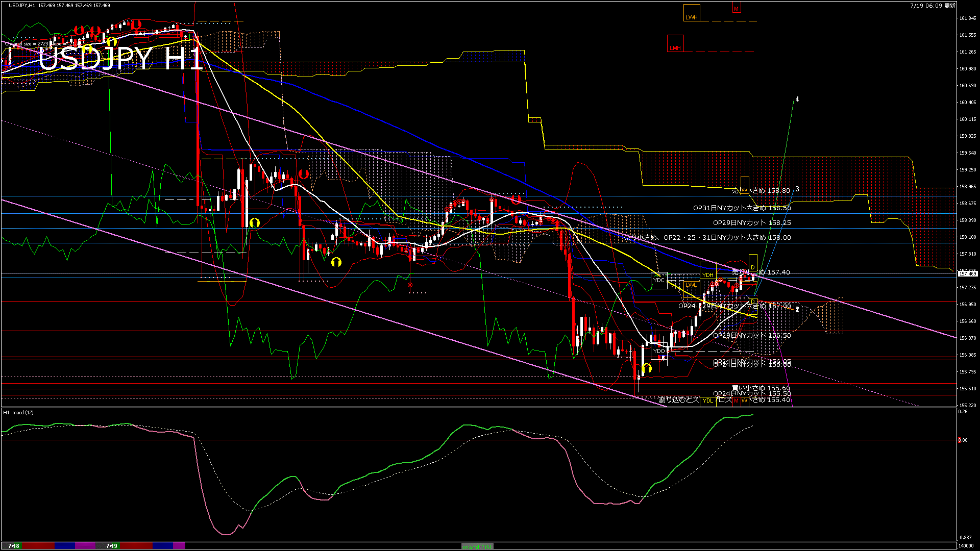Click the 7/19 06:09 更新 timestamp label

(x=932, y=6)
